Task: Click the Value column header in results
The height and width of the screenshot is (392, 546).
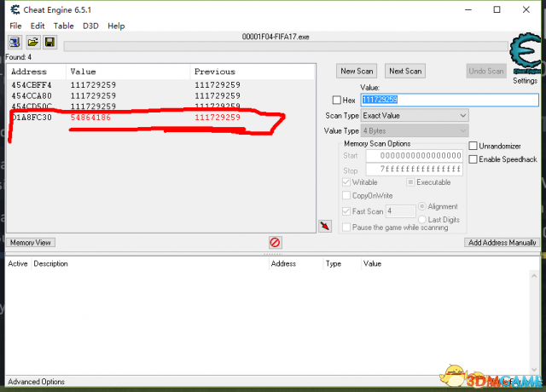Action: click(128, 72)
